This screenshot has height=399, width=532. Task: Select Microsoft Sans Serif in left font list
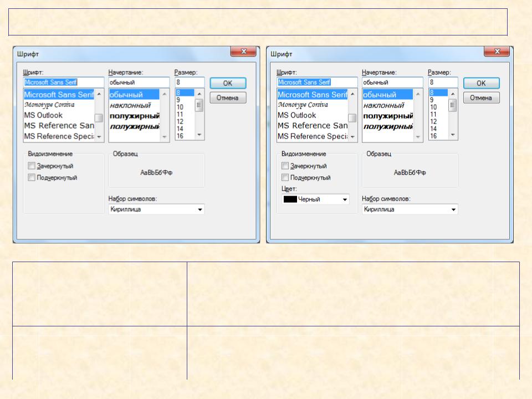coord(59,95)
